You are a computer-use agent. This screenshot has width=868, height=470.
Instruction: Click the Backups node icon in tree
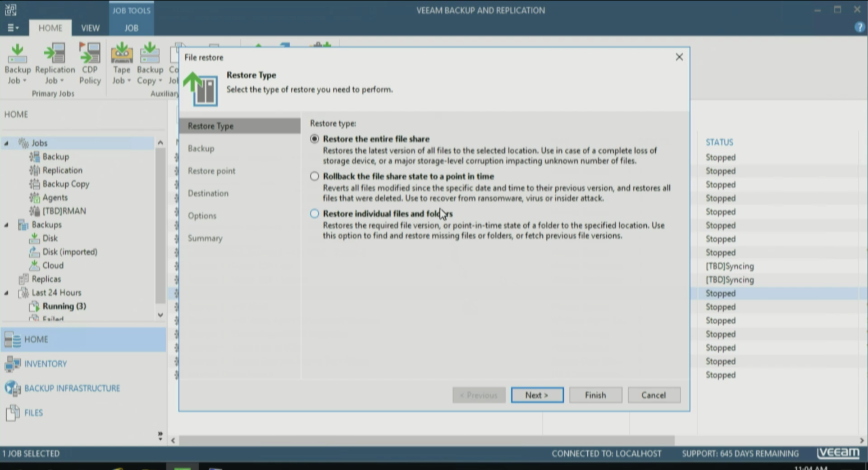pos(24,225)
